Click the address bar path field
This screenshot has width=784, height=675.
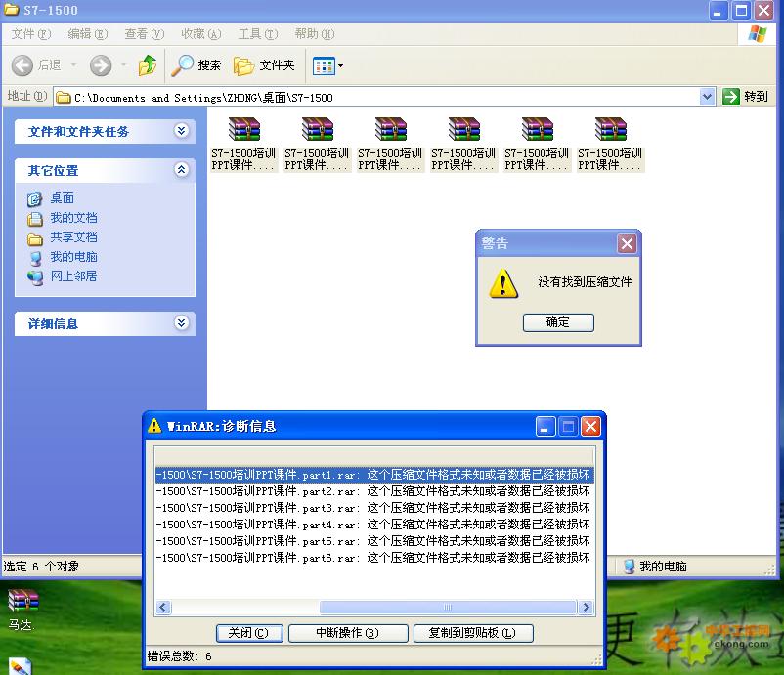(x=377, y=97)
